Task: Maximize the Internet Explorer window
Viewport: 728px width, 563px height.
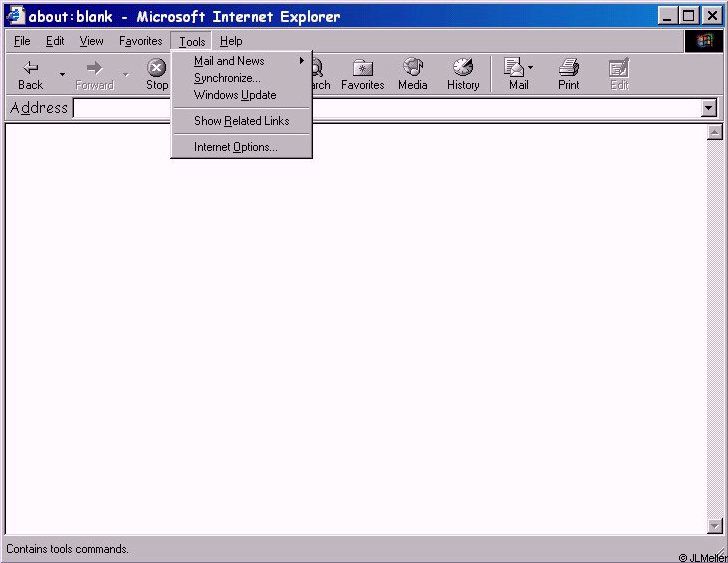Action: [688, 16]
